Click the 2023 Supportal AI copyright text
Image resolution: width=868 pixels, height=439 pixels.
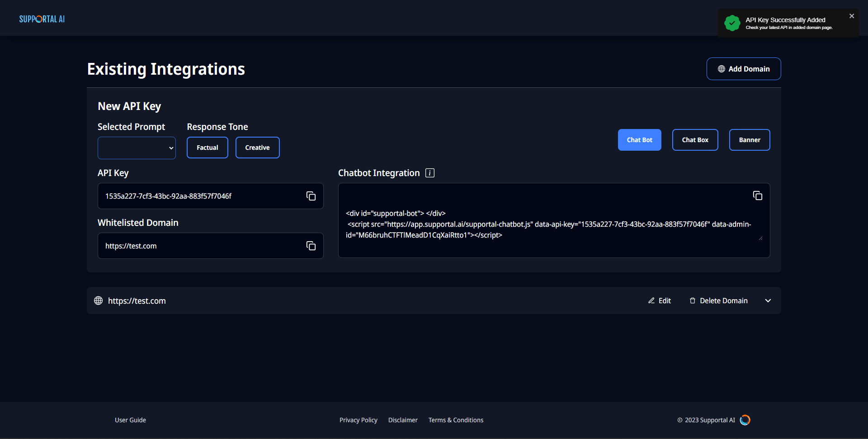[706, 420]
